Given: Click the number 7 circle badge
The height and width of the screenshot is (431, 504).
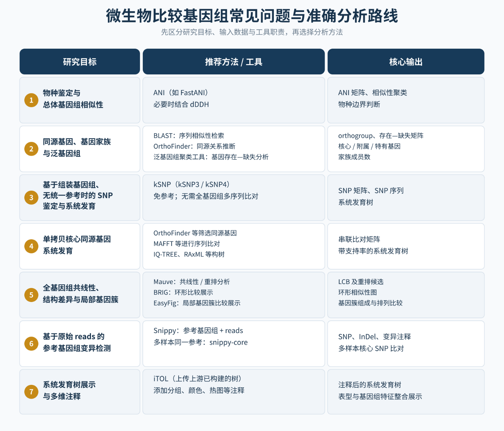Looking at the screenshot, I should point(31,392).
